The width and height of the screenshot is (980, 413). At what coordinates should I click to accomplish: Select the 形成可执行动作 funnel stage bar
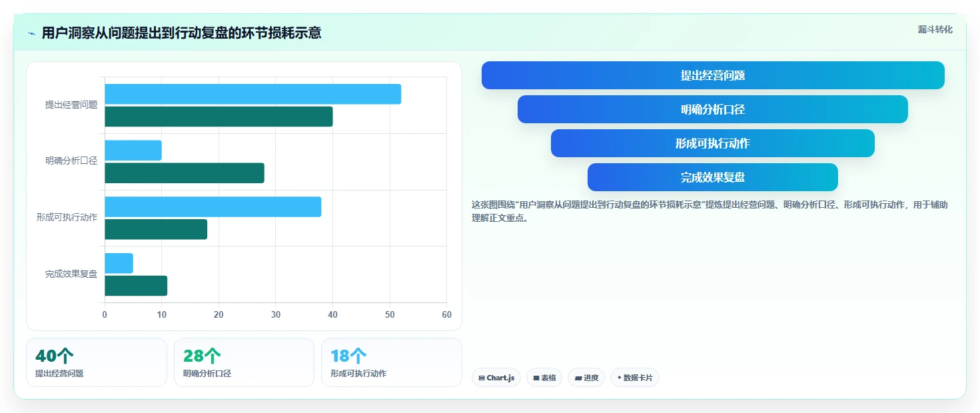[x=713, y=143]
